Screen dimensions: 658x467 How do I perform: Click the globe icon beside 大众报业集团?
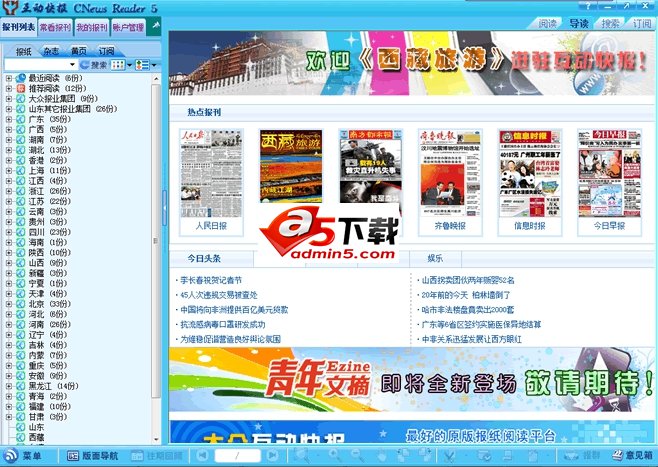tap(21, 98)
